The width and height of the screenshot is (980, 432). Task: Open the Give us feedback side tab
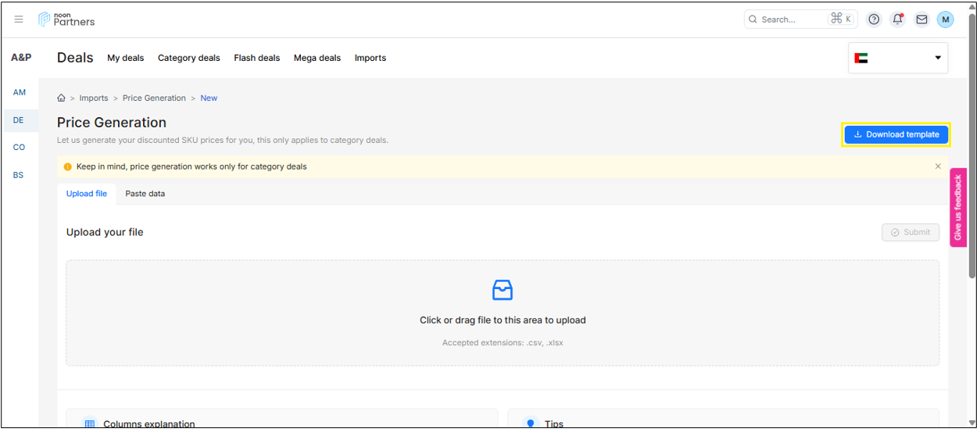958,207
